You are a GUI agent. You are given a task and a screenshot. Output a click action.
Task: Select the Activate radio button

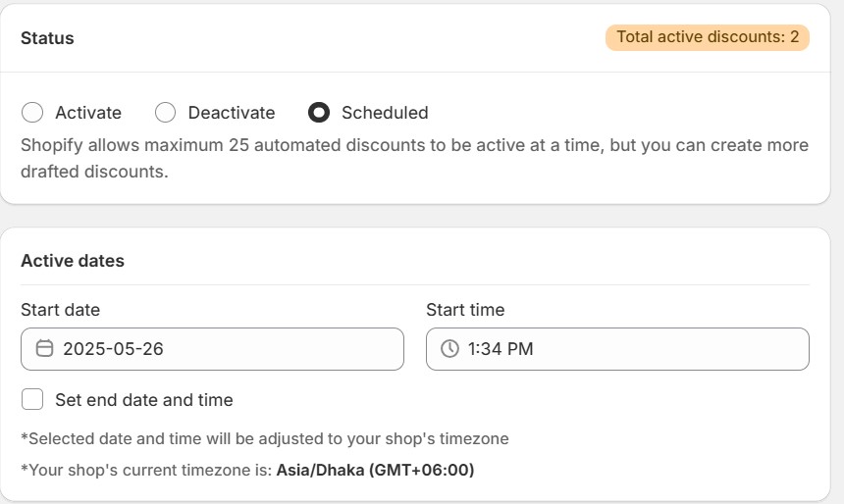(x=32, y=113)
